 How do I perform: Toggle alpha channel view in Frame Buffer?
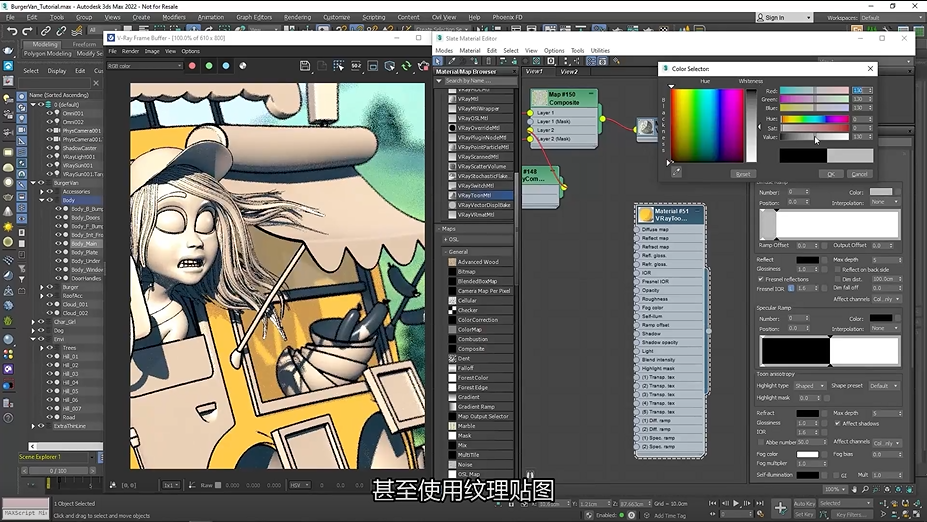point(242,66)
